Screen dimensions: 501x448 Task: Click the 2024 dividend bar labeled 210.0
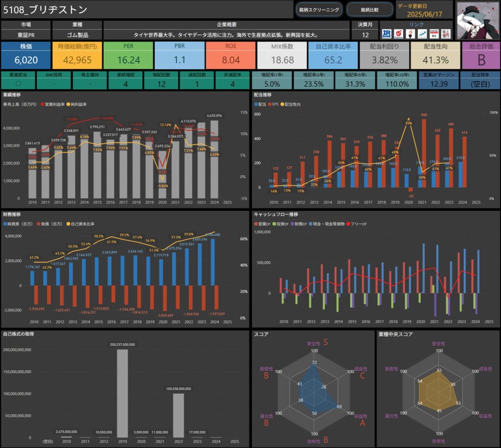(x=460, y=175)
